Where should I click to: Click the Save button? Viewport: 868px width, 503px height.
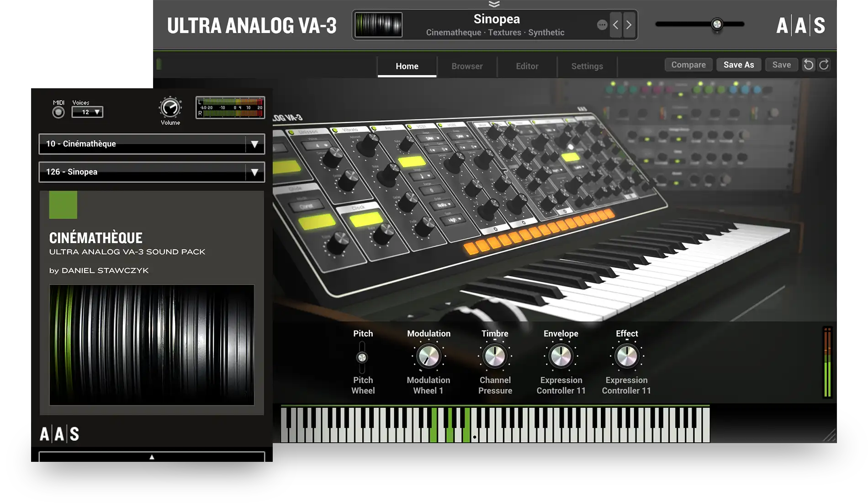pyautogui.click(x=781, y=65)
